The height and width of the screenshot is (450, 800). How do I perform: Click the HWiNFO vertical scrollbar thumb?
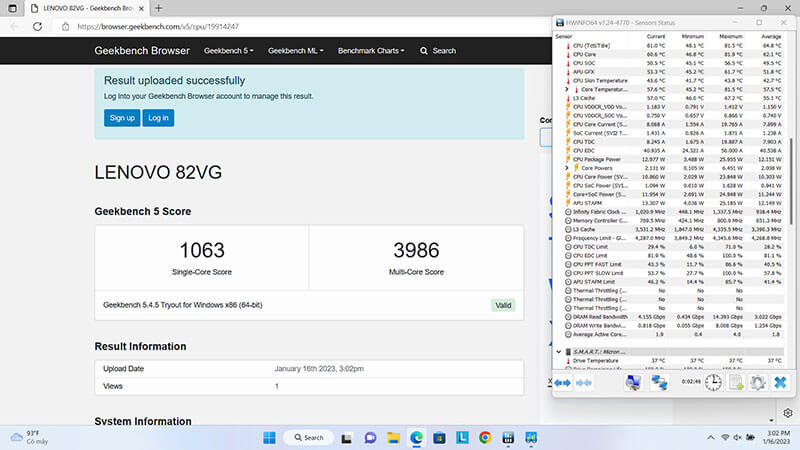pos(791,181)
